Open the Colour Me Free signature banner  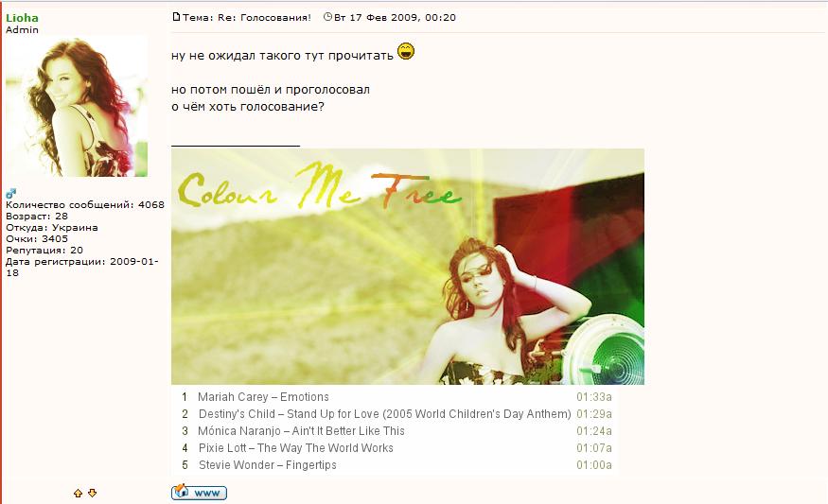click(408, 267)
